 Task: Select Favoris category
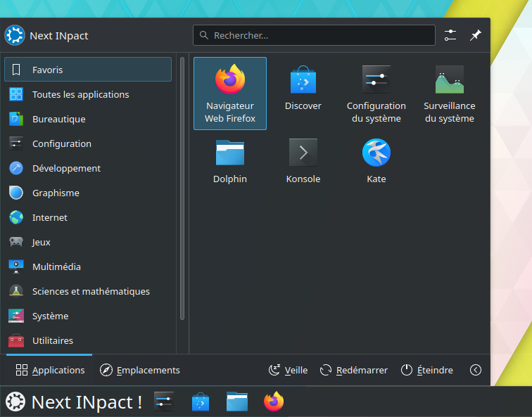pos(88,70)
